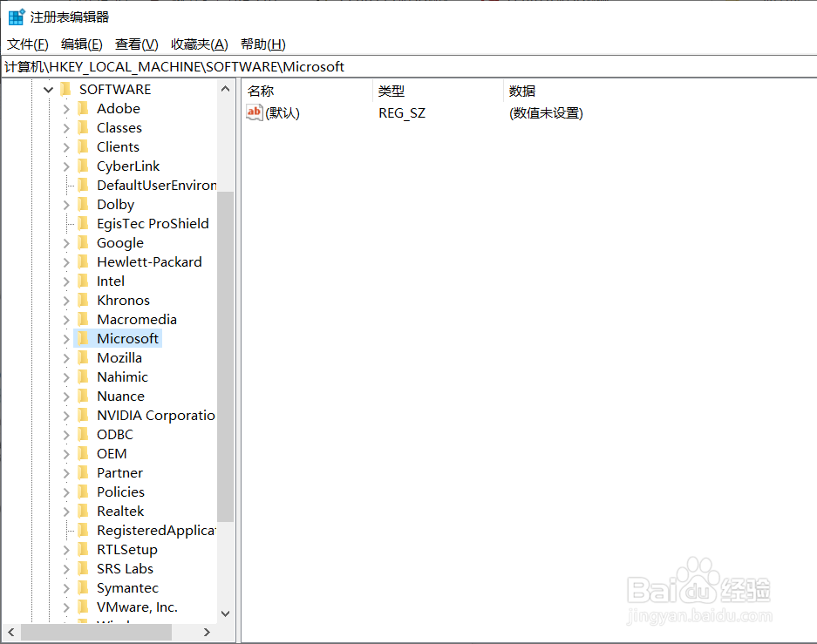Image resolution: width=817 pixels, height=644 pixels.
Task: Collapse the SOFTWARE key
Action: tap(49, 90)
